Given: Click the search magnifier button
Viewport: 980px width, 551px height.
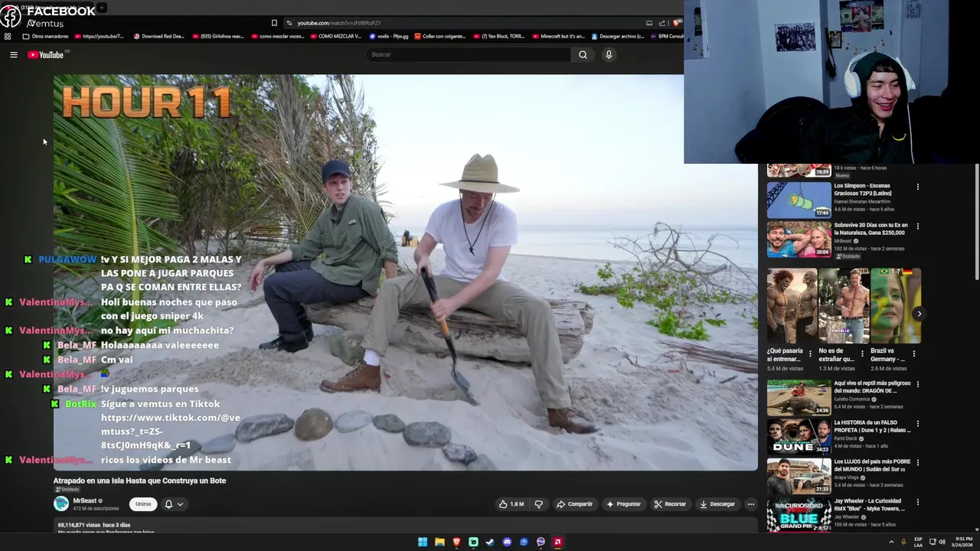Looking at the screenshot, I should (583, 54).
